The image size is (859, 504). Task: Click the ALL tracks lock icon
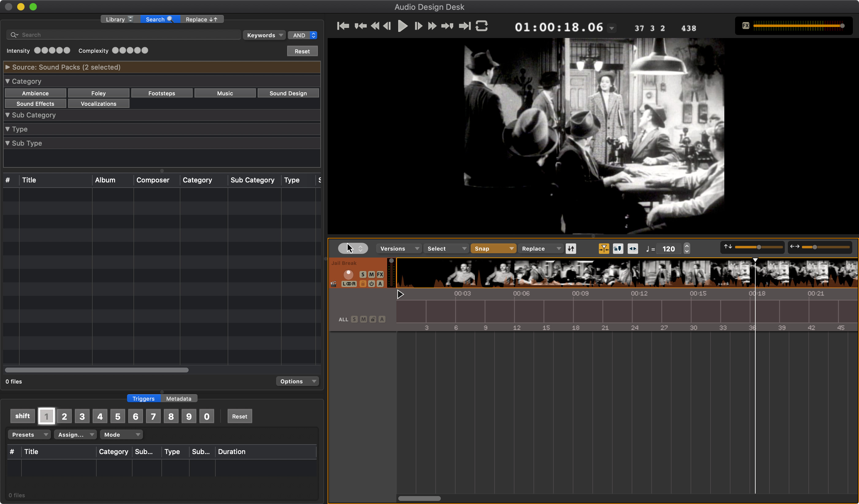pyautogui.click(x=373, y=319)
